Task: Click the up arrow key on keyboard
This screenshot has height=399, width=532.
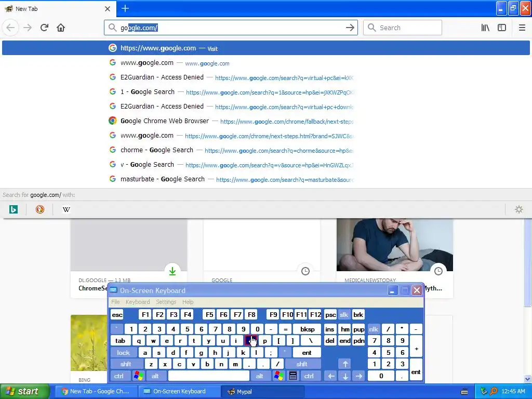Action: (x=345, y=364)
